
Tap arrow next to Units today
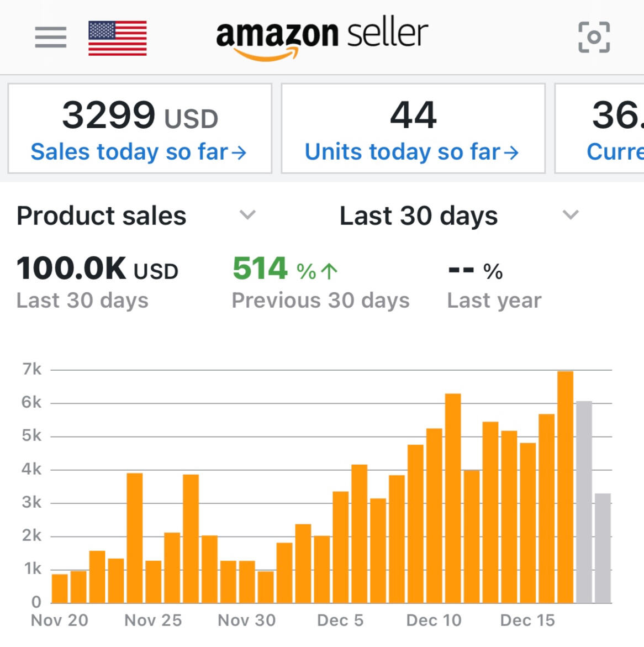[511, 152]
